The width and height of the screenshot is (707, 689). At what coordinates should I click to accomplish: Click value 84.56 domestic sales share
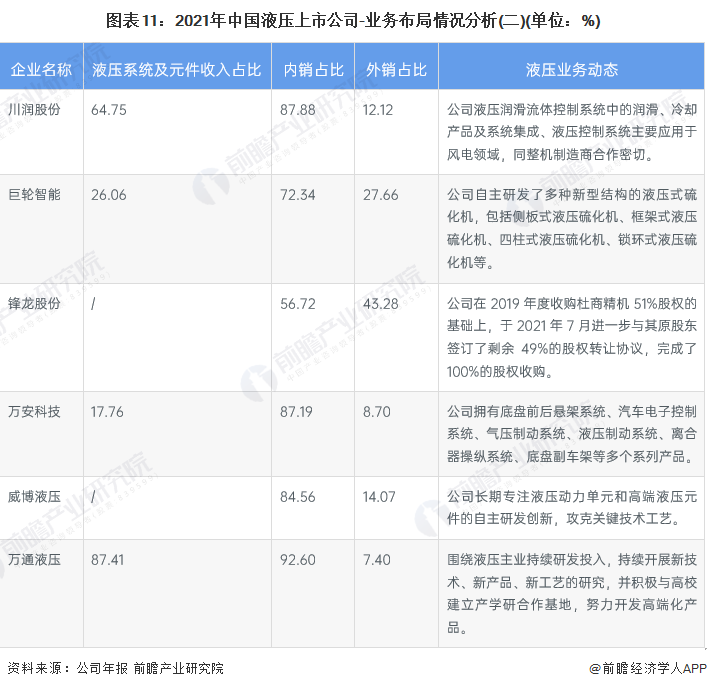(x=298, y=497)
